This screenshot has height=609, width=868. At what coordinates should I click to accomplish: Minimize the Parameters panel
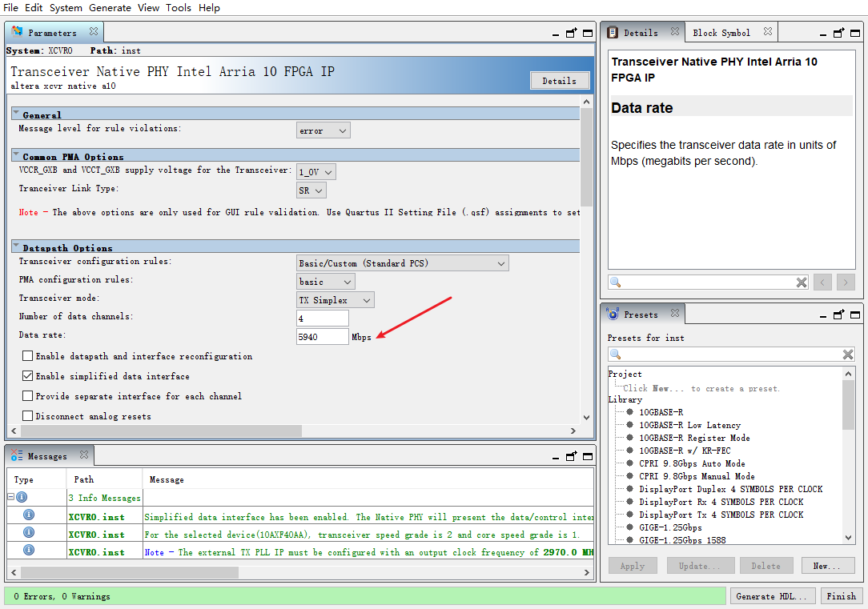pos(556,35)
